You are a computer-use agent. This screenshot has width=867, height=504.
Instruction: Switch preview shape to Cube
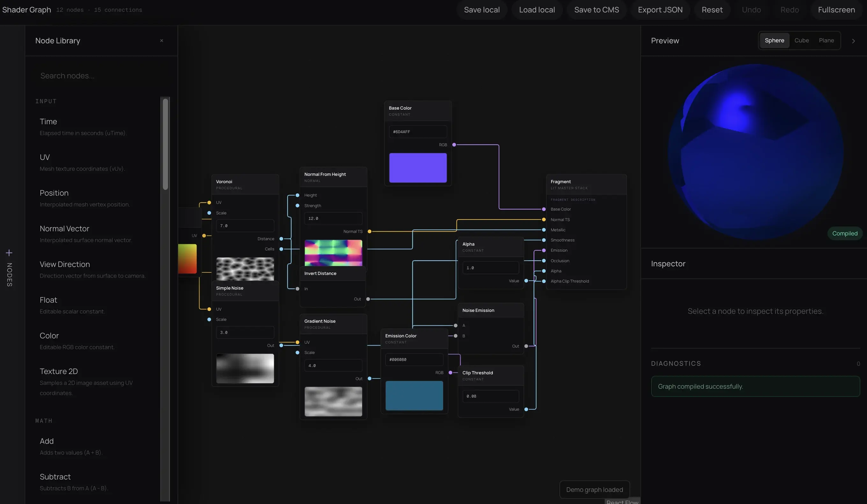pyautogui.click(x=802, y=40)
